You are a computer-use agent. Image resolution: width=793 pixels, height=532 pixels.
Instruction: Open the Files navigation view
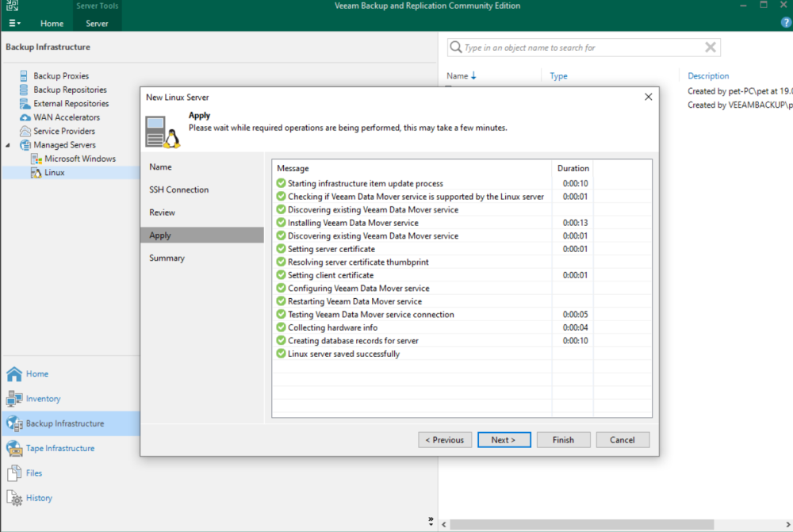[34, 473]
